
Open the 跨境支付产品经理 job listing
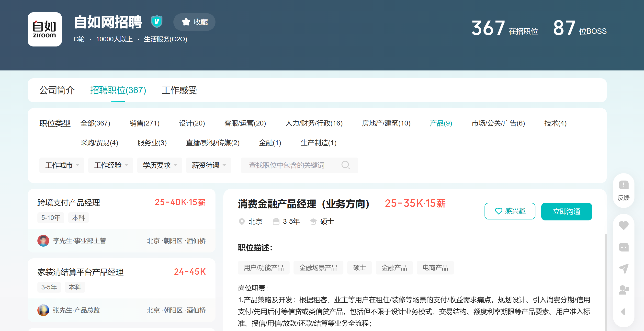pyautogui.click(x=69, y=203)
